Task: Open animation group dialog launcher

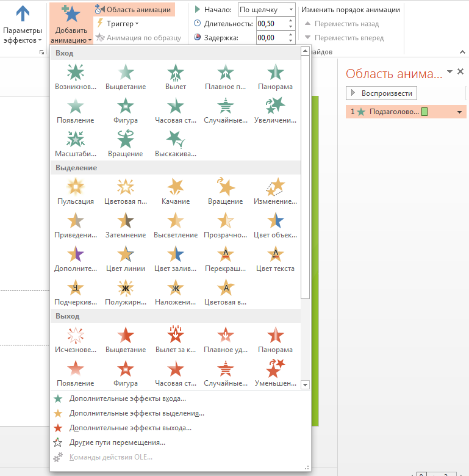Action: (x=41, y=52)
